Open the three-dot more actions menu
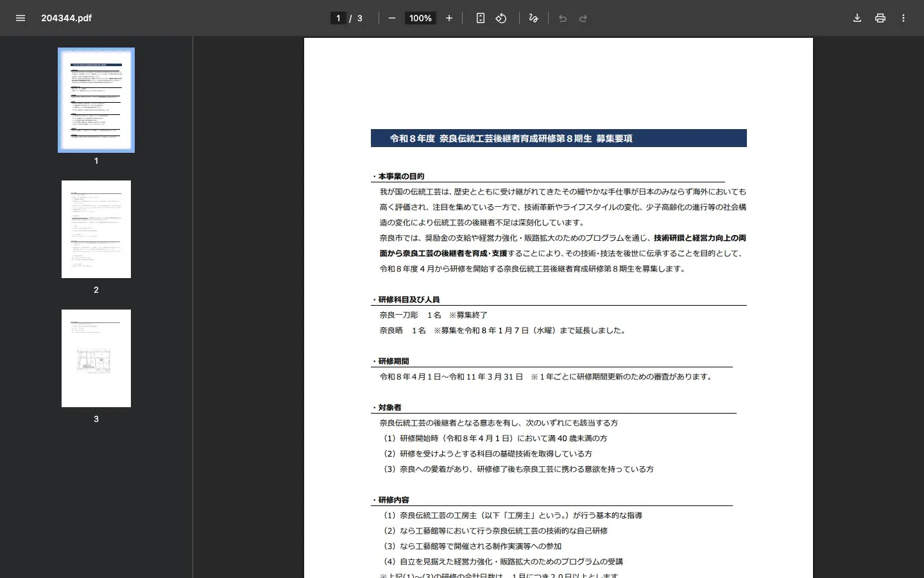 (x=903, y=18)
